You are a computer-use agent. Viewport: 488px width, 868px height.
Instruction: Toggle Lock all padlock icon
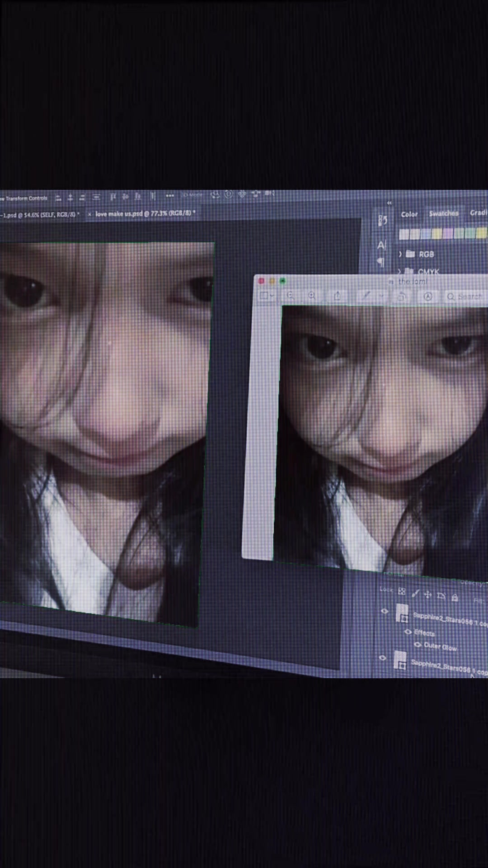[x=455, y=598]
